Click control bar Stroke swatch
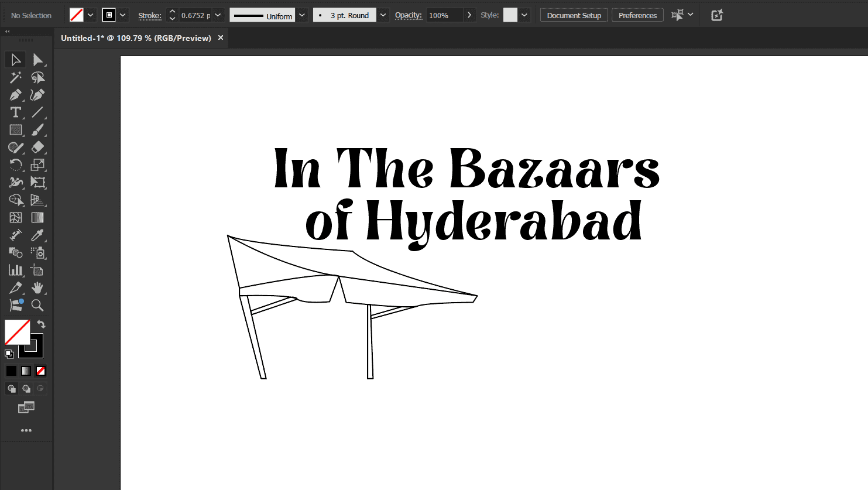The image size is (868, 490). (x=109, y=15)
